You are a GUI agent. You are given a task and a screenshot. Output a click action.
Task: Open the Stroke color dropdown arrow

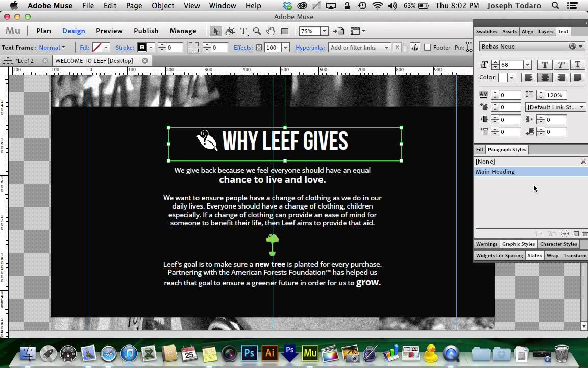pos(151,48)
